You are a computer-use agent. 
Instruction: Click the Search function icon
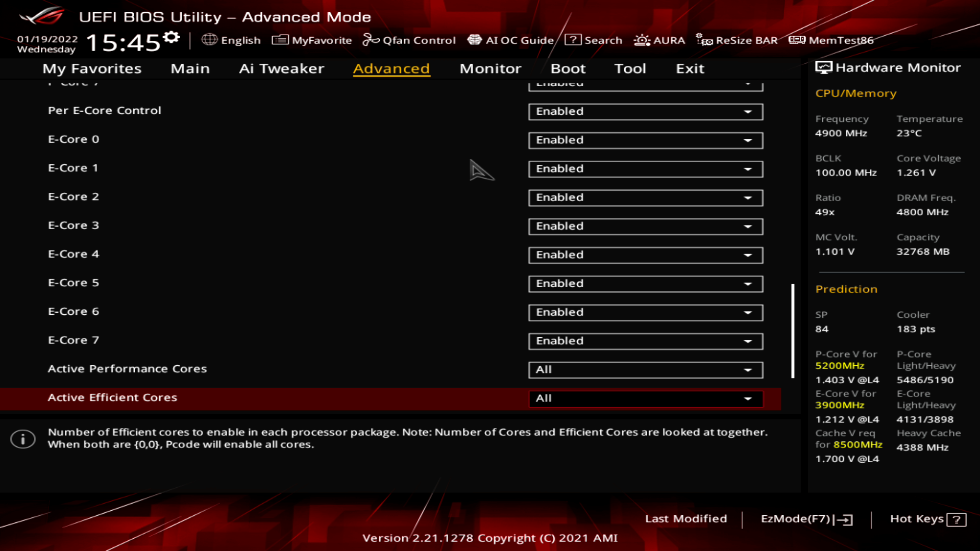tap(573, 40)
